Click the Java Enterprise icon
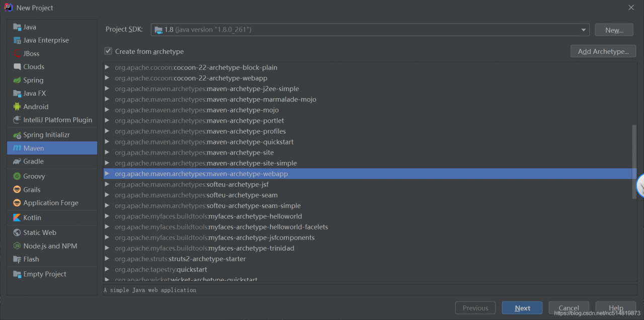Image resolution: width=644 pixels, height=320 pixels. point(17,40)
